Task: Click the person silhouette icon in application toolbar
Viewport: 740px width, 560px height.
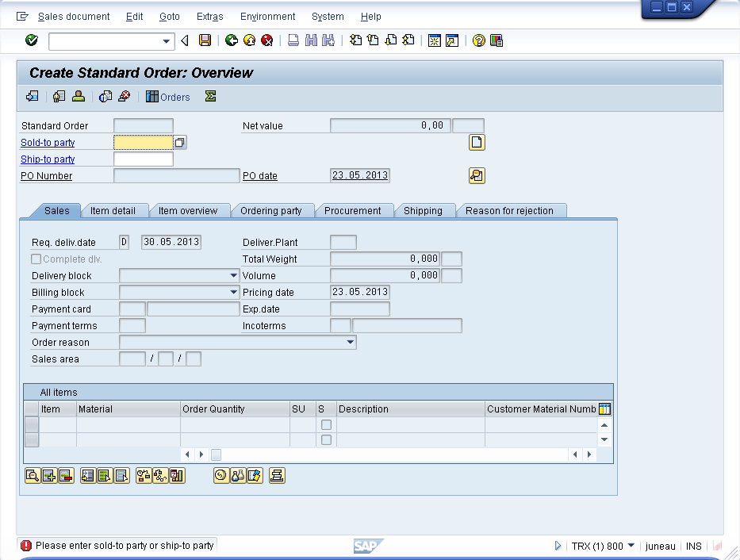Action: click(x=79, y=97)
